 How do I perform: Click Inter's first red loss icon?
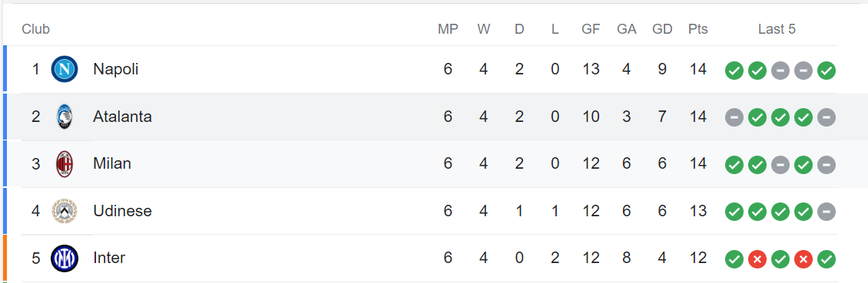(x=757, y=258)
